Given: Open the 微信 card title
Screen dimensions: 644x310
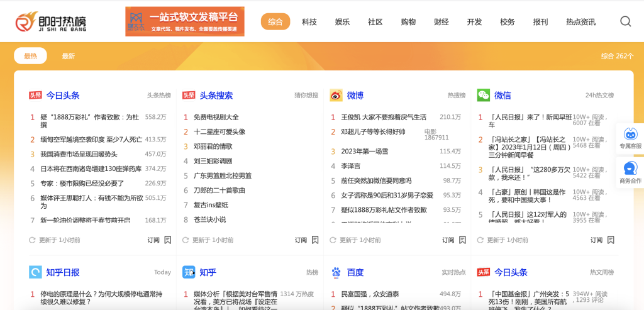Looking at the screenshot, I should [502, 95].
